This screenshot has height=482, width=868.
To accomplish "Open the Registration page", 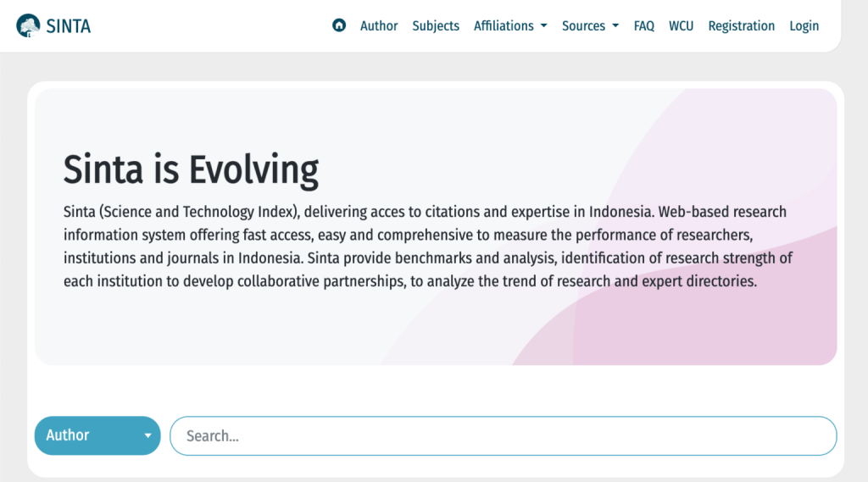I will 742,25.
